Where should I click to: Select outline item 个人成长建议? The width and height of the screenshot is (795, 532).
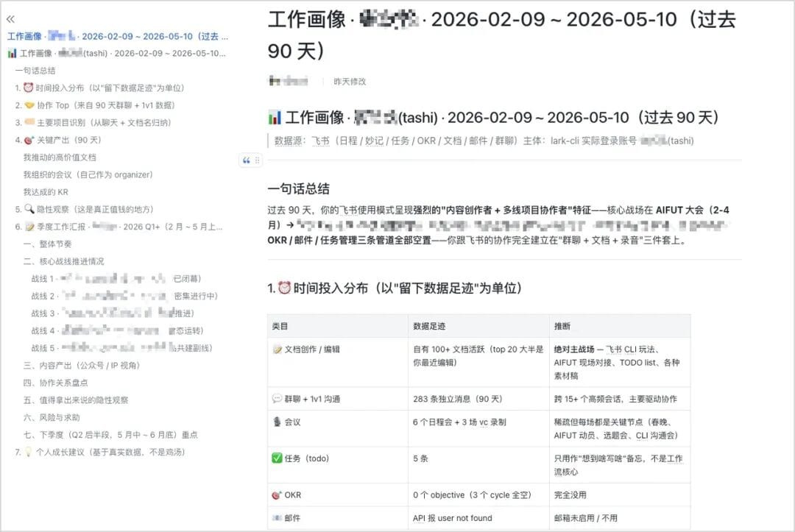click(100, 452)
